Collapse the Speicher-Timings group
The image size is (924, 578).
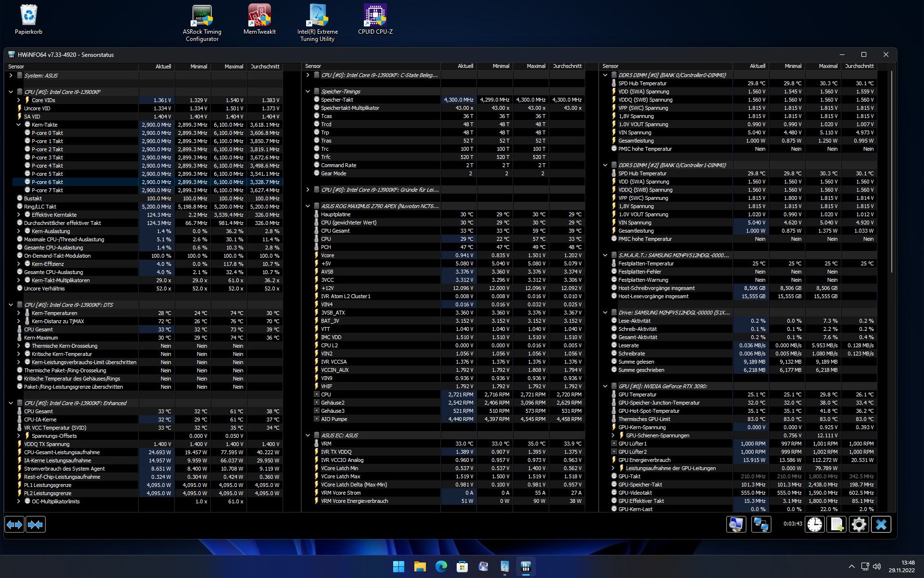click(308, 92)
